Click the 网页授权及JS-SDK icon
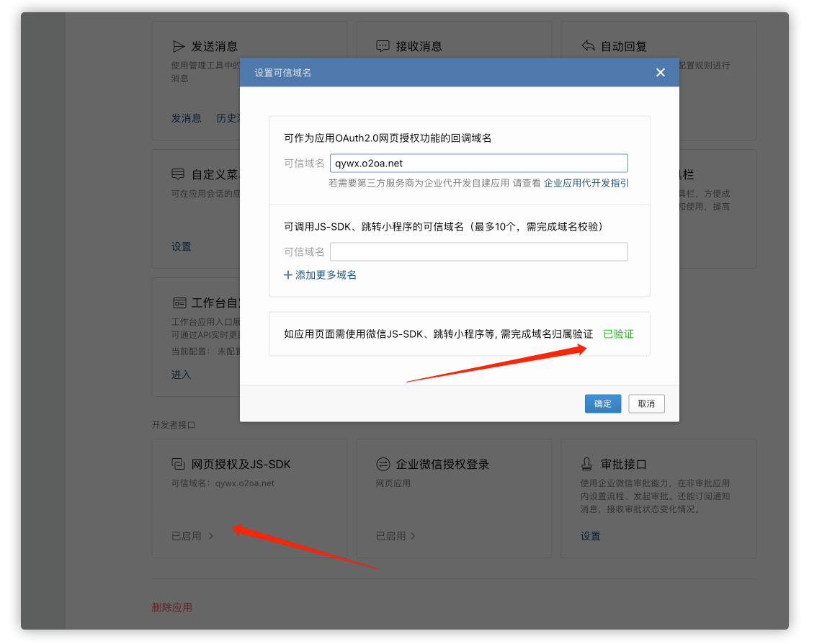The height and width of the screenshot is (644, 840). click(x=179, y=465)
